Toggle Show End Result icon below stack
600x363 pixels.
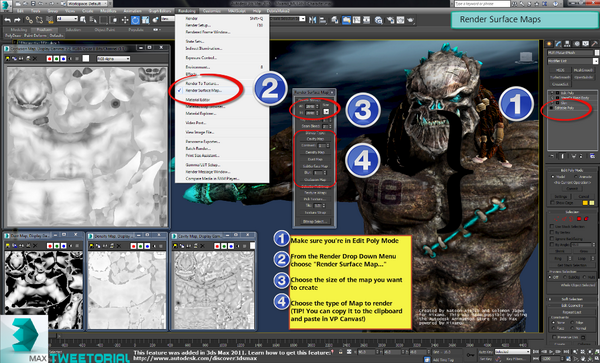[x=562, y=156]
